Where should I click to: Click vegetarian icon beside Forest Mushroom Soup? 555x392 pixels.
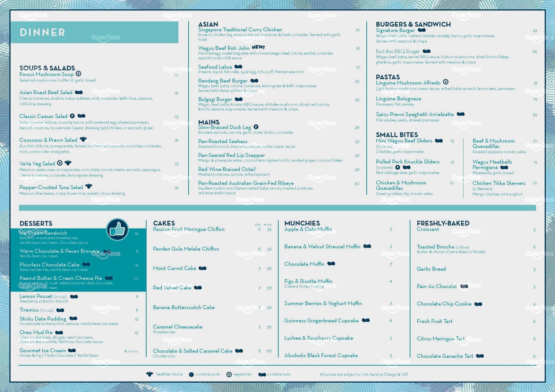(78, 74)
